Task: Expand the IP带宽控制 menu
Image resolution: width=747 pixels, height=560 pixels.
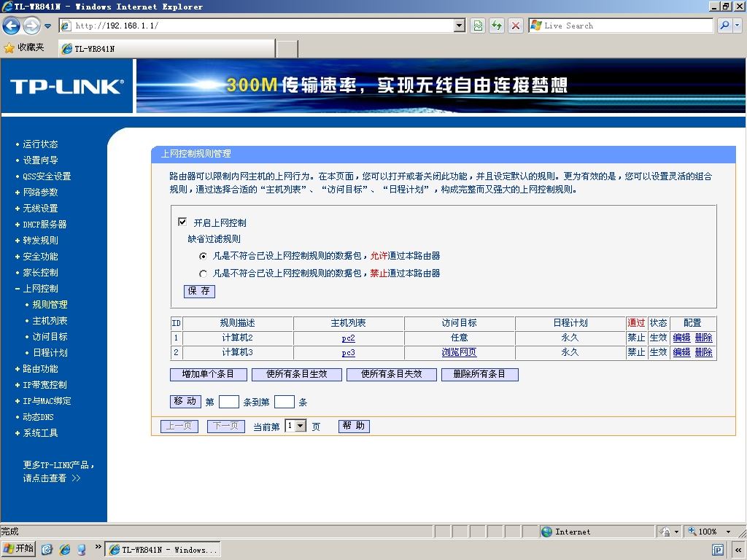Action: pyautogui.click(x=44, y=385)
